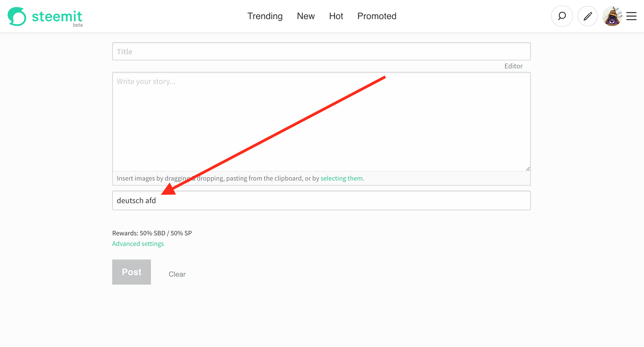This screenshot has width=644, height=347.
Task: Open the Hot posts tab
Action: 336,16
